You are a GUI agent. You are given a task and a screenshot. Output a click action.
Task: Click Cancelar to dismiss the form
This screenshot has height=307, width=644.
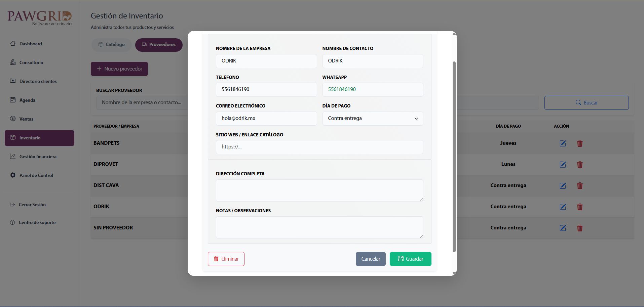(371, 259)
